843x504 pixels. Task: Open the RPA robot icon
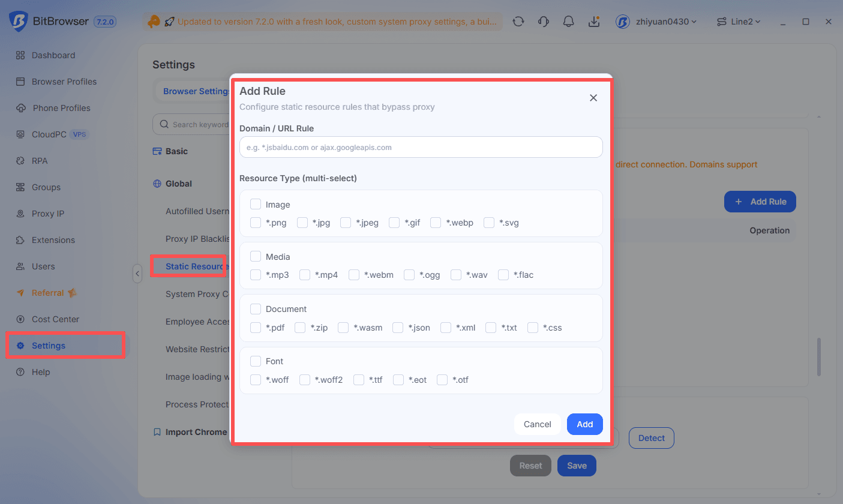pyautogui.click(x=20, y=161)
